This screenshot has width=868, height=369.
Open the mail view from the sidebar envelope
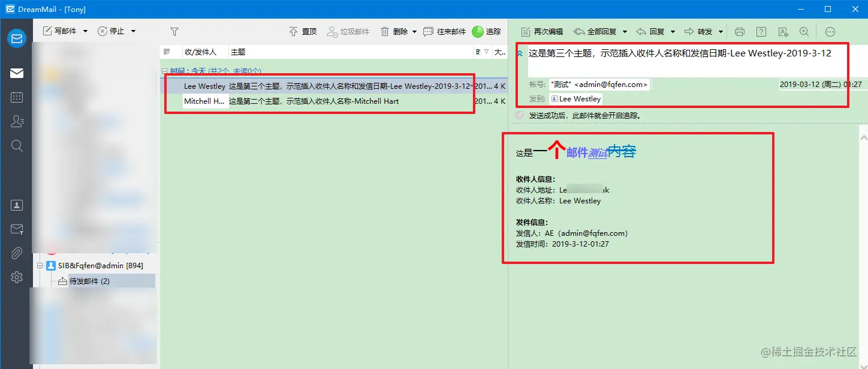coord(17,73)
